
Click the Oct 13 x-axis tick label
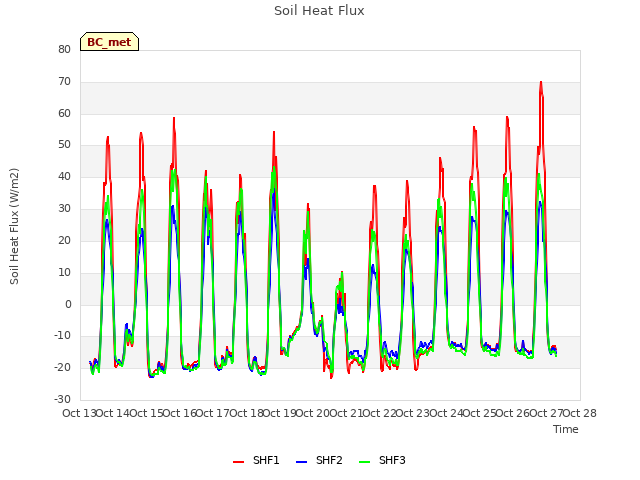pos(80,413)
